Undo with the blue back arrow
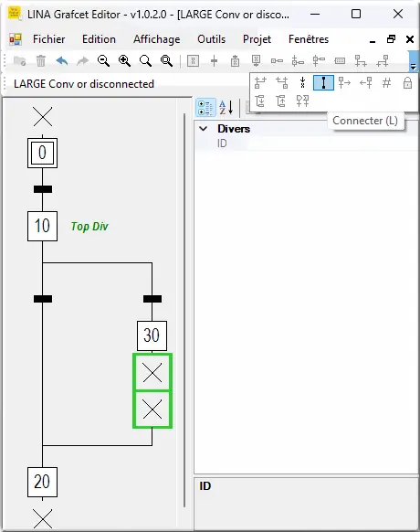The width and height of the screenshot is (420, 532). coord(62,61)
